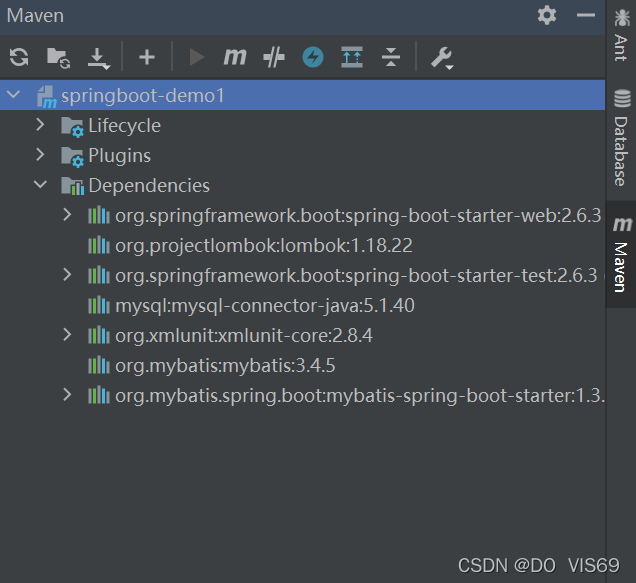Click the springboot-demo1 Maven module icon
This screenshot has height=583, width=636.
click(x=47, y=97)
